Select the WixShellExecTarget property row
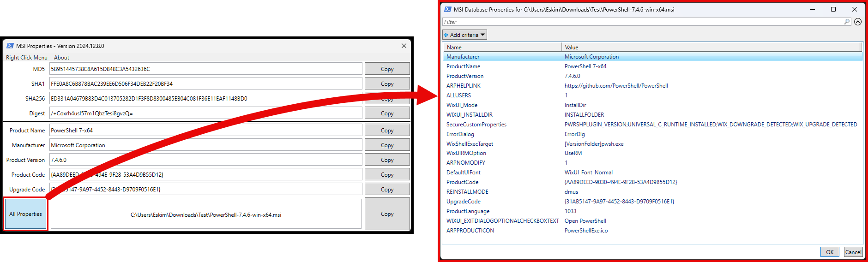The width and height of the screenshot is (868, 262). click(653, 143)
